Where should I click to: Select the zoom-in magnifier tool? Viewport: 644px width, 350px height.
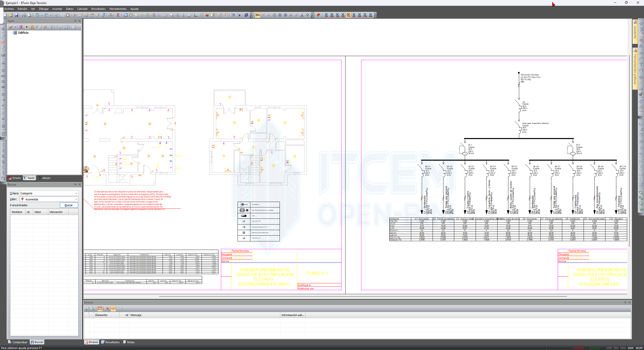[177, 15]
